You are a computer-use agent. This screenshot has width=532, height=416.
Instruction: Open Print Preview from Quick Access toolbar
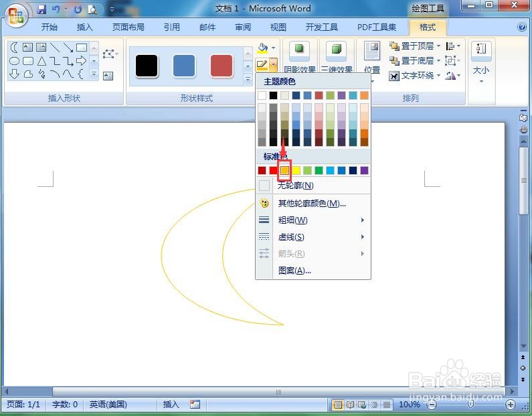[x=92, y=9]
